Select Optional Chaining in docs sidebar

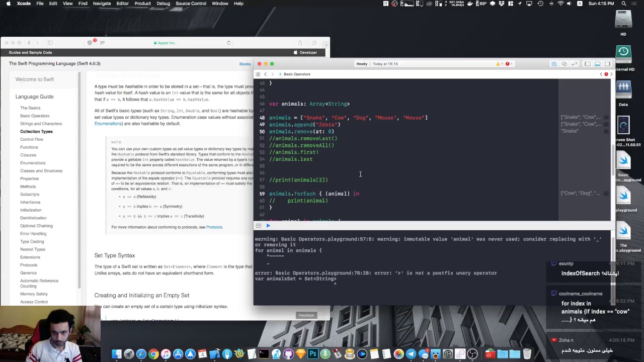point(36,226)
